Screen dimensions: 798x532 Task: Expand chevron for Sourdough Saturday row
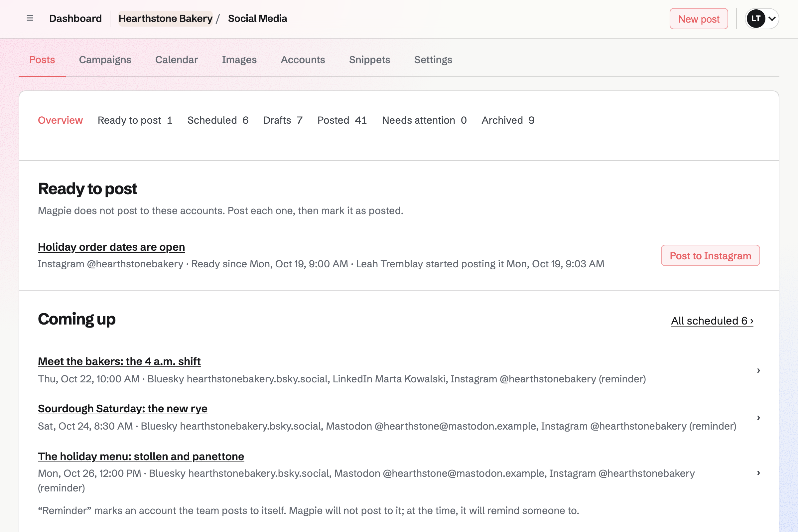[x=758, y=417]
